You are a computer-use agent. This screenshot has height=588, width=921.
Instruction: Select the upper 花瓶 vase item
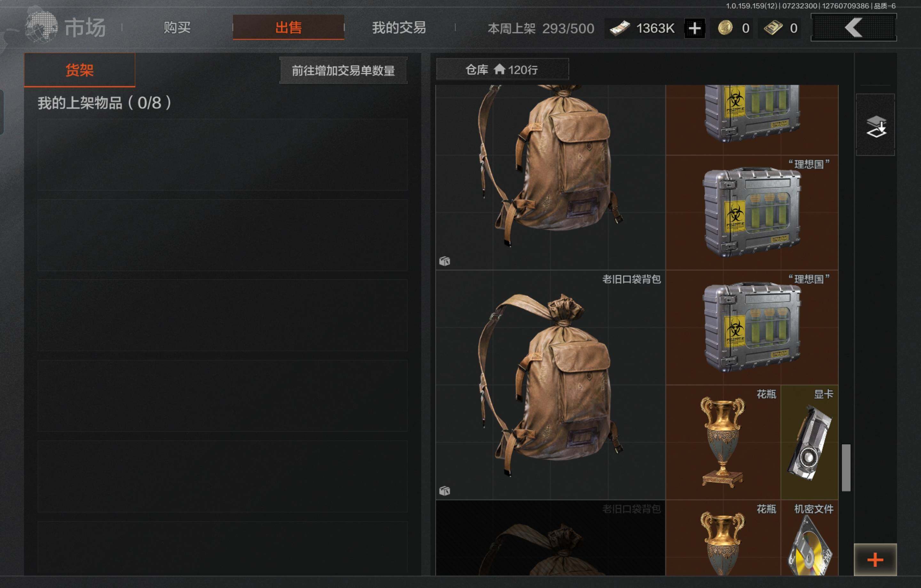click(x=723, y=442)
